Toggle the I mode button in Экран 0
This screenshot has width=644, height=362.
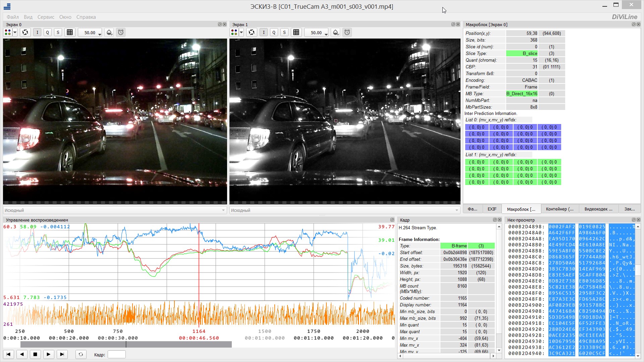[37, 33]
